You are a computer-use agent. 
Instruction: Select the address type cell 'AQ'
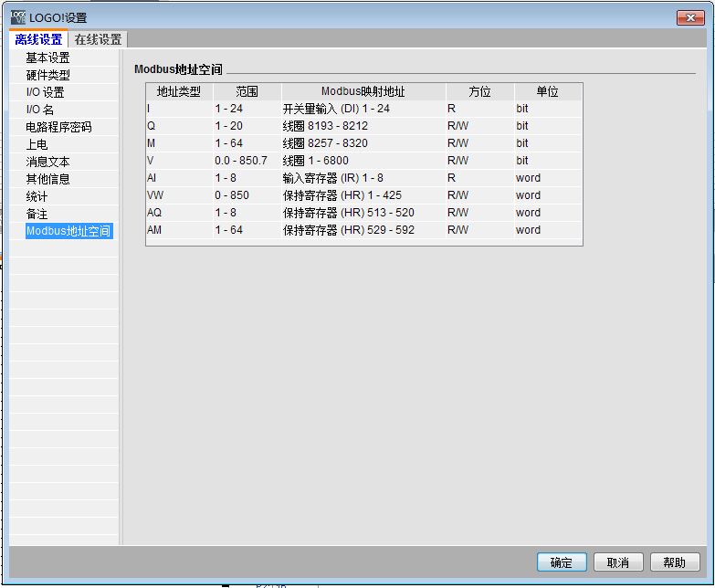(179, 213)
